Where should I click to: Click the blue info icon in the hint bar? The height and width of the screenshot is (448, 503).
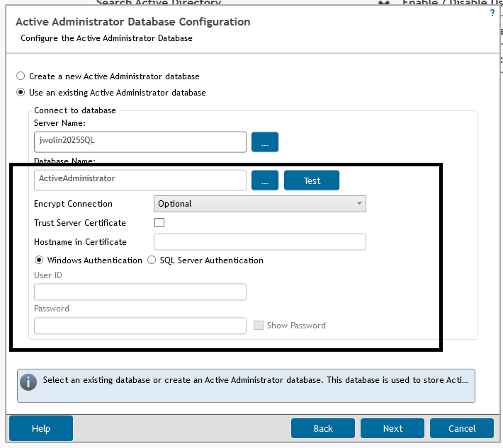[x=28, y=382]
